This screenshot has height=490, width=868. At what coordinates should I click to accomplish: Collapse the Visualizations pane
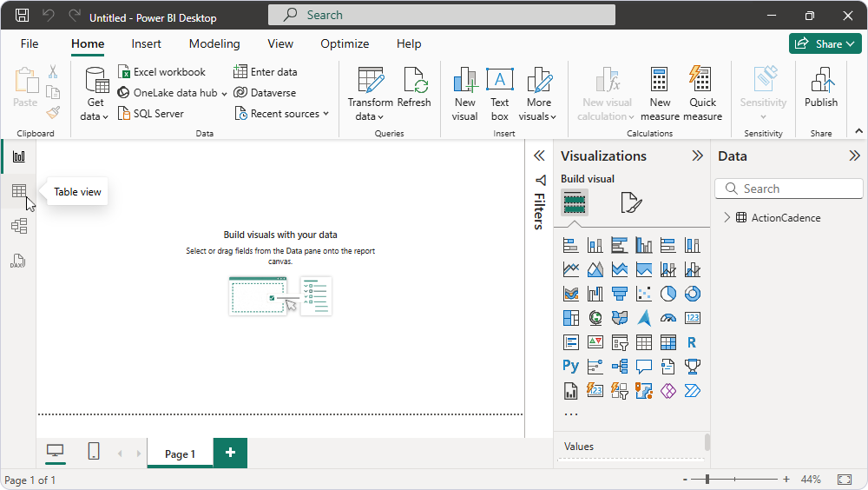click(x=698, y=156)
